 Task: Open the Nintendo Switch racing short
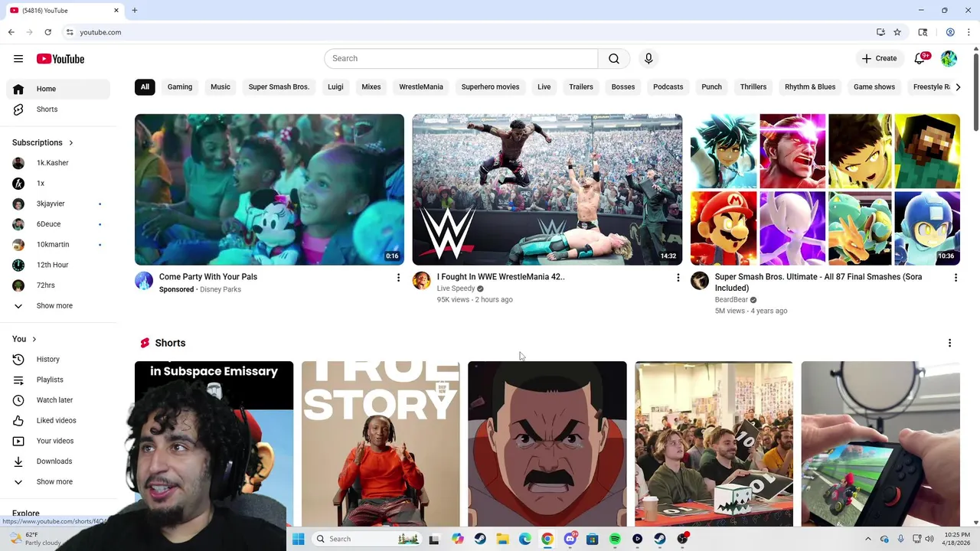pos(880,444)
